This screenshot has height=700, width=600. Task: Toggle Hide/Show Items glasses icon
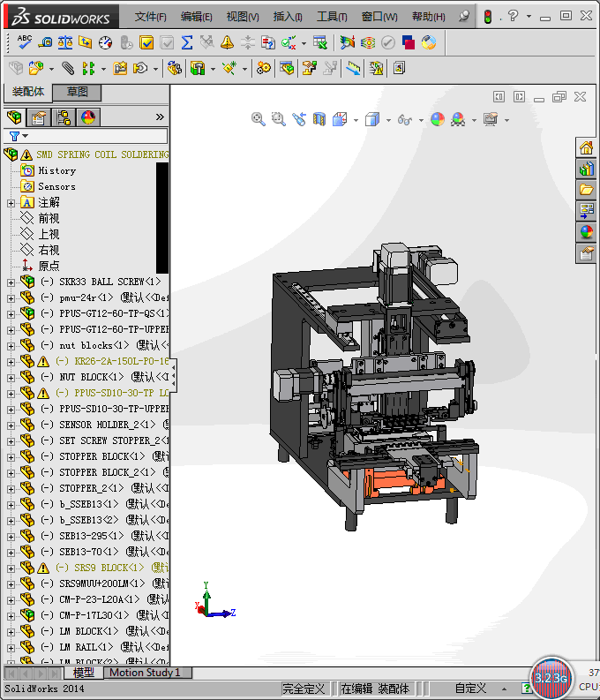click(404, 120)
